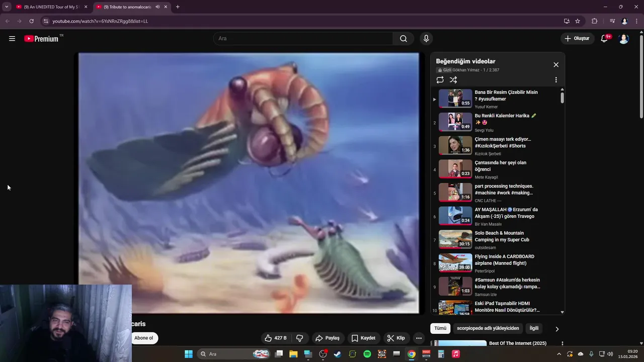Start voice search with microphone icon
644x362 pixels.
426,39
